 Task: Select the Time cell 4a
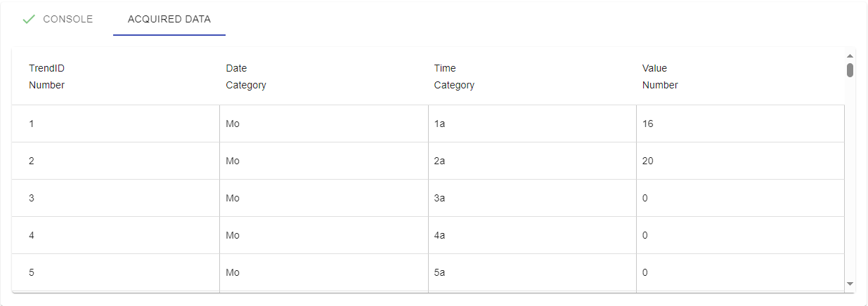point(532,235)
